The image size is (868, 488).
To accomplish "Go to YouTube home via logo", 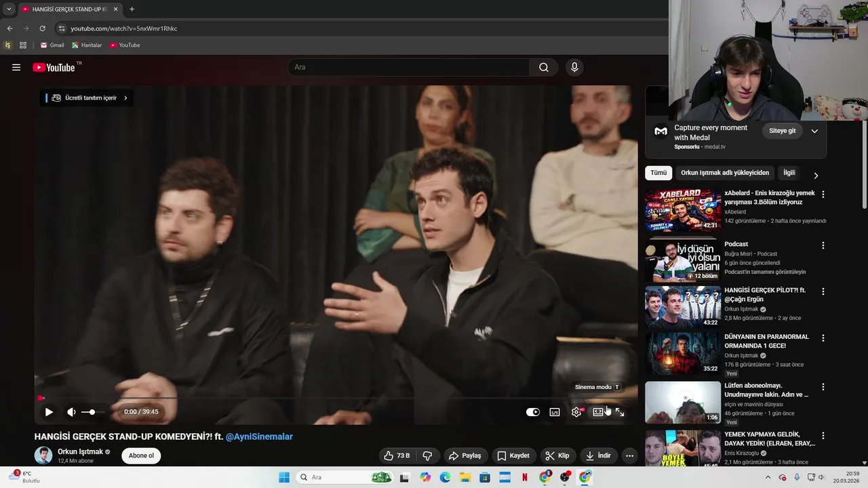I will [x=54, y=67].
